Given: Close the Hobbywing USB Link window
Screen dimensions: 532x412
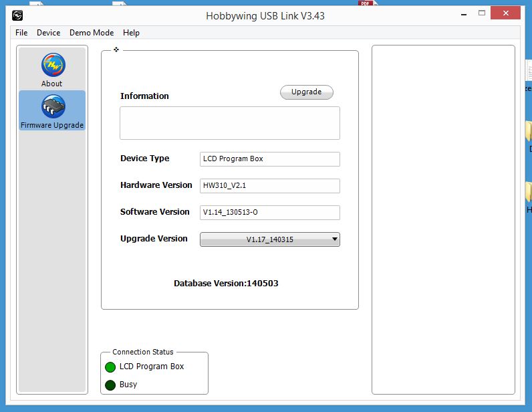Looking at the screenshot, I should coord(505,13).
